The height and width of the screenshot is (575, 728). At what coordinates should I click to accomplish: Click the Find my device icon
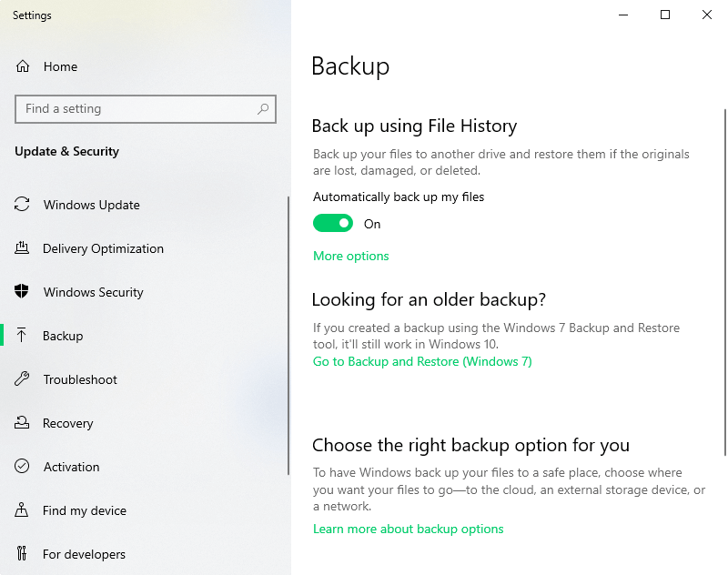23,510
